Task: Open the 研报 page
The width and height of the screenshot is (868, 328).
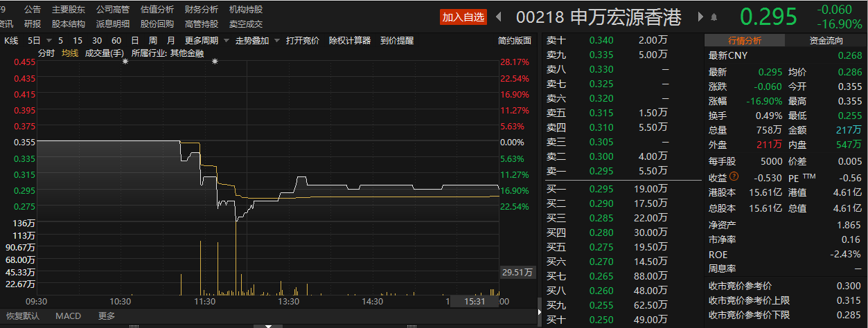Action: (33, 24)
